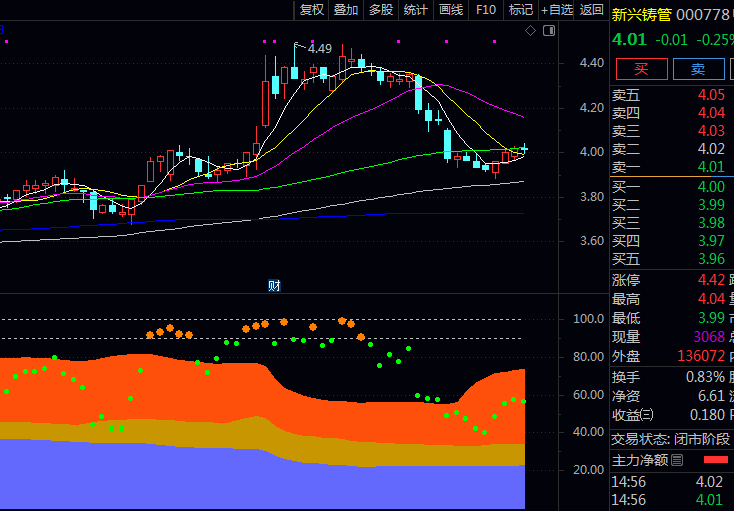Open the 标记 marking tool
Viewport: 734px width, 511px height.
click(520, 10)
